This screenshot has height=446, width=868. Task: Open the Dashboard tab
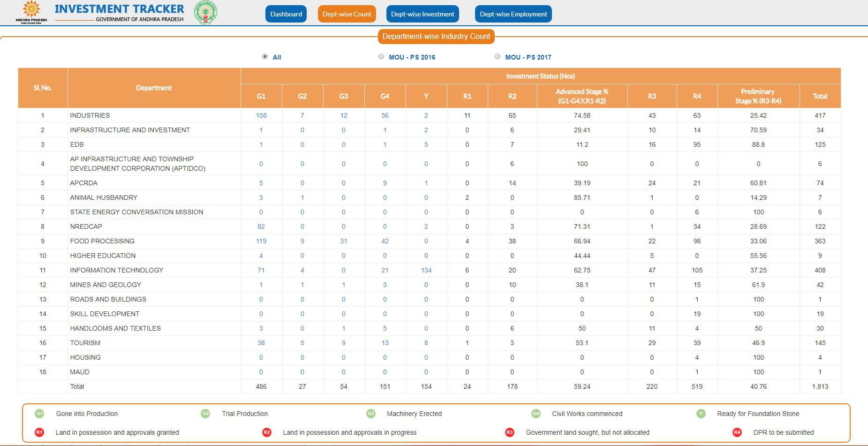coord(286,14)
